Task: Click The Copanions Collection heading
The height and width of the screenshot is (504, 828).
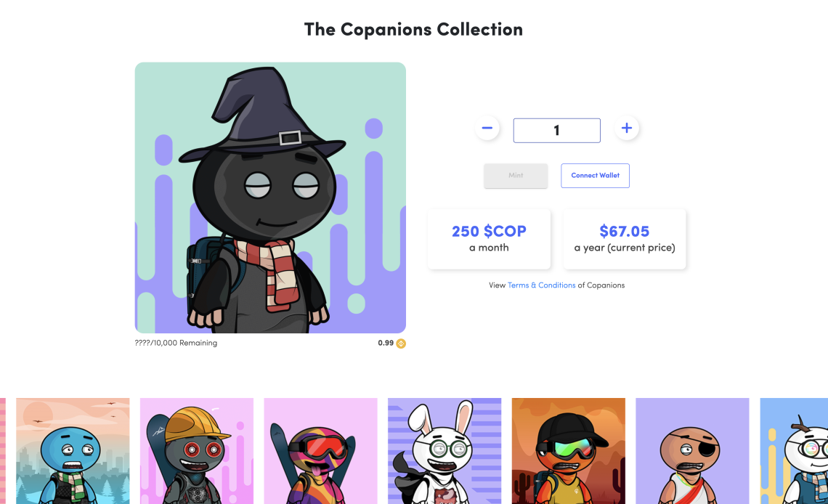Action: click(x=413, y=30)
